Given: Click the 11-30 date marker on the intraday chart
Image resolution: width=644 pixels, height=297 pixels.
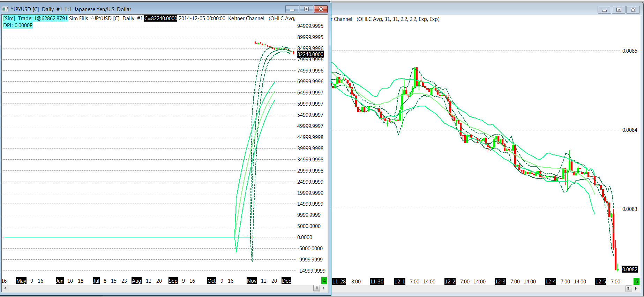Looking at the screenshot, I should coord(377,282).
